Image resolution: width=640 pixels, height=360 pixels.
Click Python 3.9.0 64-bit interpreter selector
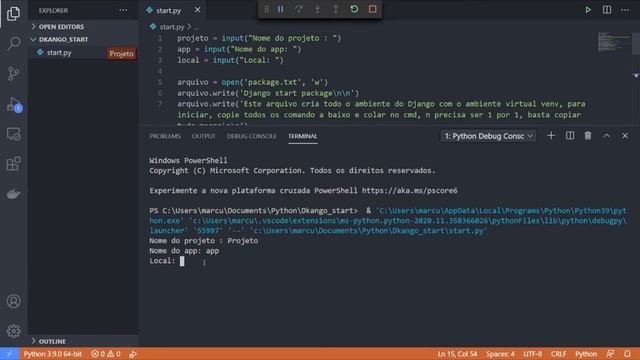click(53, 354)
